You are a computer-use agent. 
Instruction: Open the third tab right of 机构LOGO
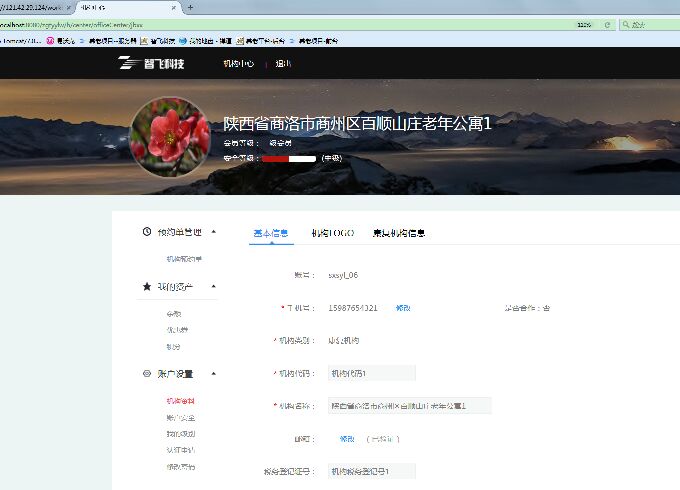coord(399,233)
